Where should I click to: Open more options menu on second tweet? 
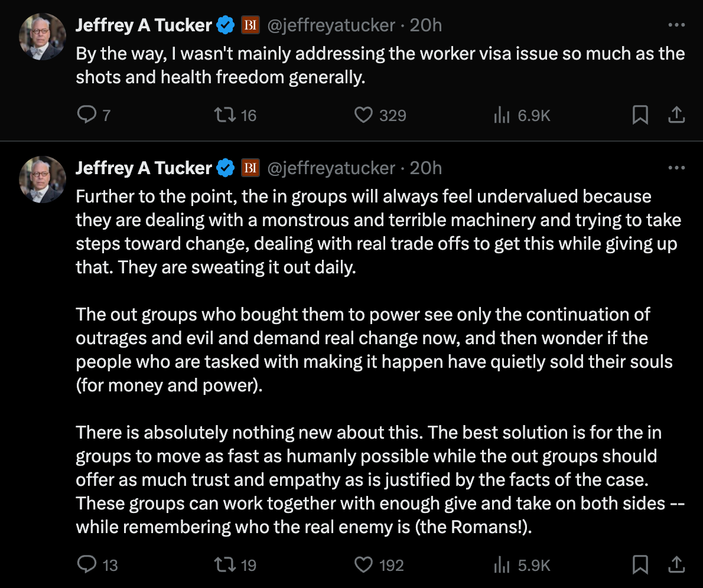[x=676, y=168]
